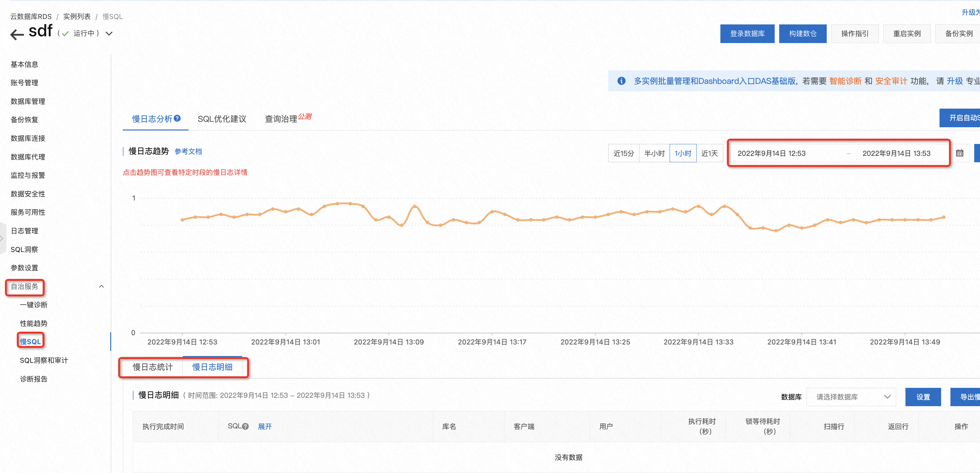Collapse the 自治服务 sidebar section

101,286
